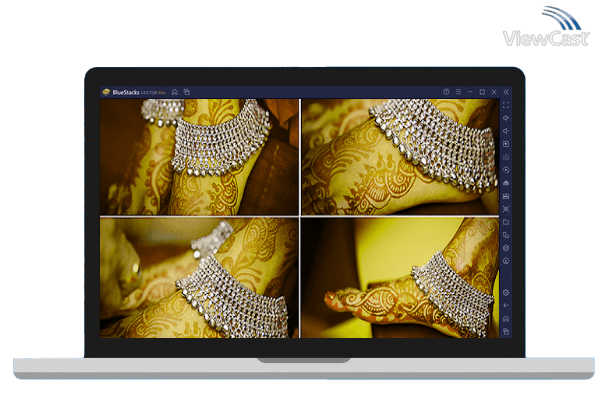
Task: Click the BlueStacks logo icon
Action: (x=106, y=92)
